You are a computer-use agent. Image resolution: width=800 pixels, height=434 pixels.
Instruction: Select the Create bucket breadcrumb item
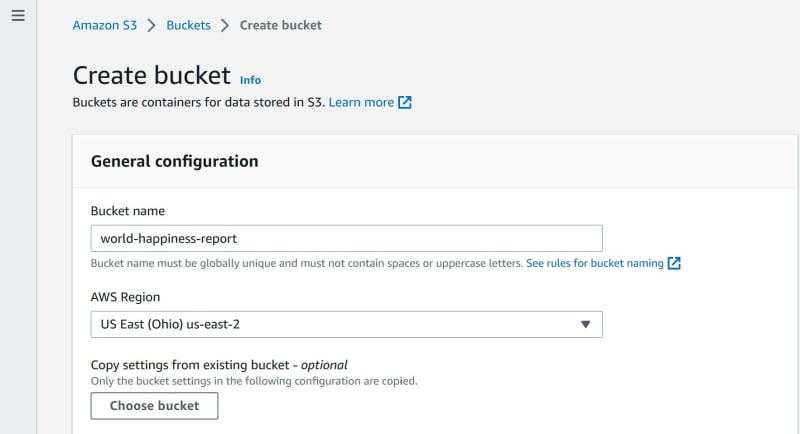(x=281, y=25)
